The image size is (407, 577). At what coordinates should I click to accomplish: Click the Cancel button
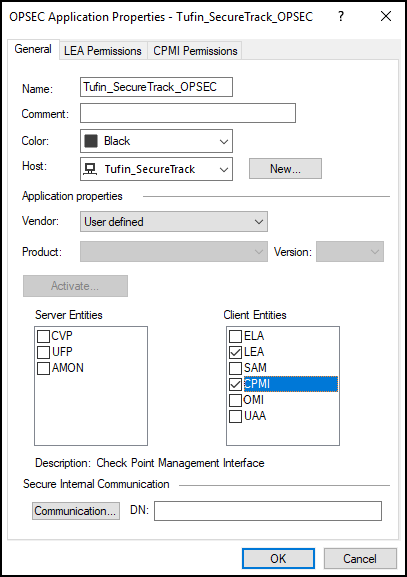(x=360, y=558)
